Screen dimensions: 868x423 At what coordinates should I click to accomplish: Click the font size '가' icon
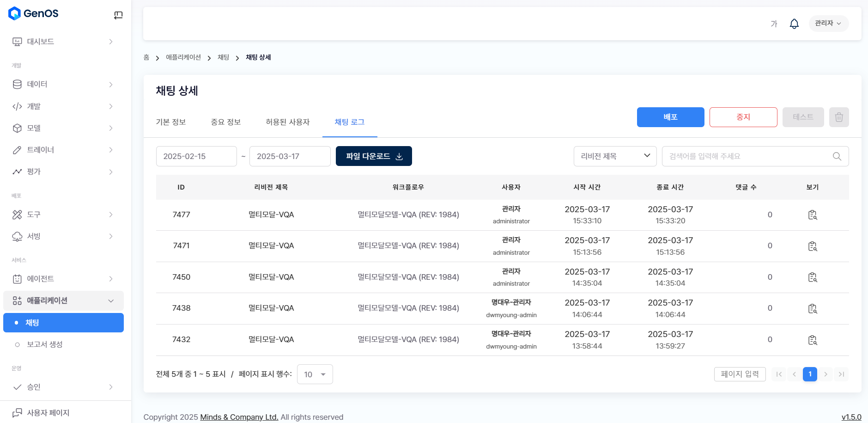(x=774, y=24)
